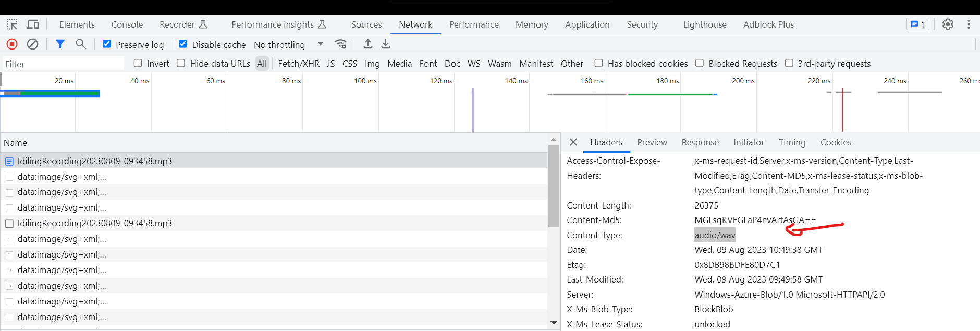Image resolution: width=980 pixels, height=331 pixels.
Task: Open DevTools settings gear
Action: (948, 24)
